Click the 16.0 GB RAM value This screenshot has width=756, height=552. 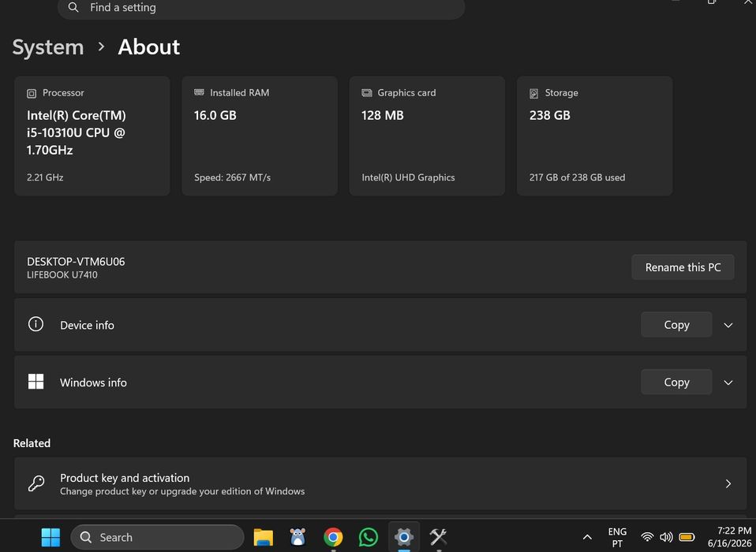click(x=215, y=116)
